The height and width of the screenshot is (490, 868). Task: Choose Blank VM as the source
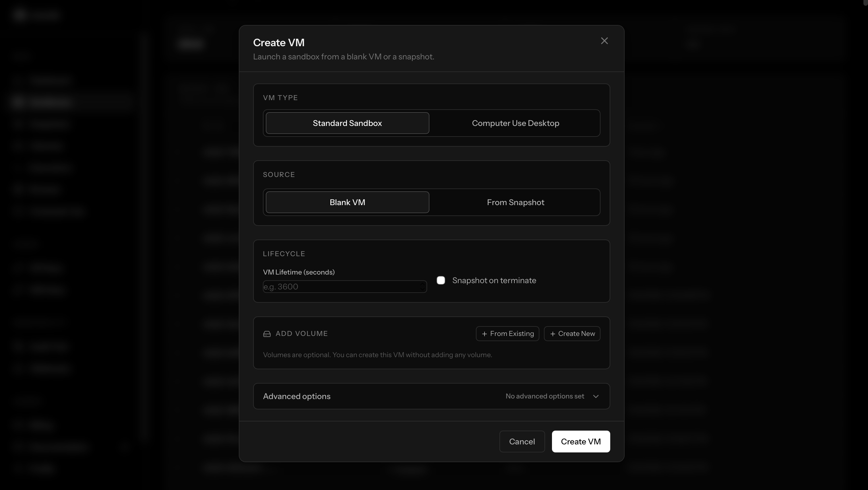pyautogui.click(x=347, y=203)
